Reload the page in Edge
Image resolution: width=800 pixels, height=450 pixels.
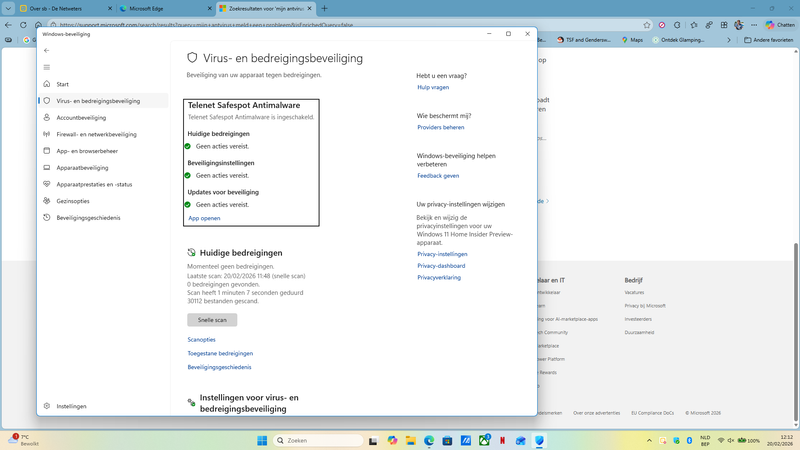[x=23, y=24]
